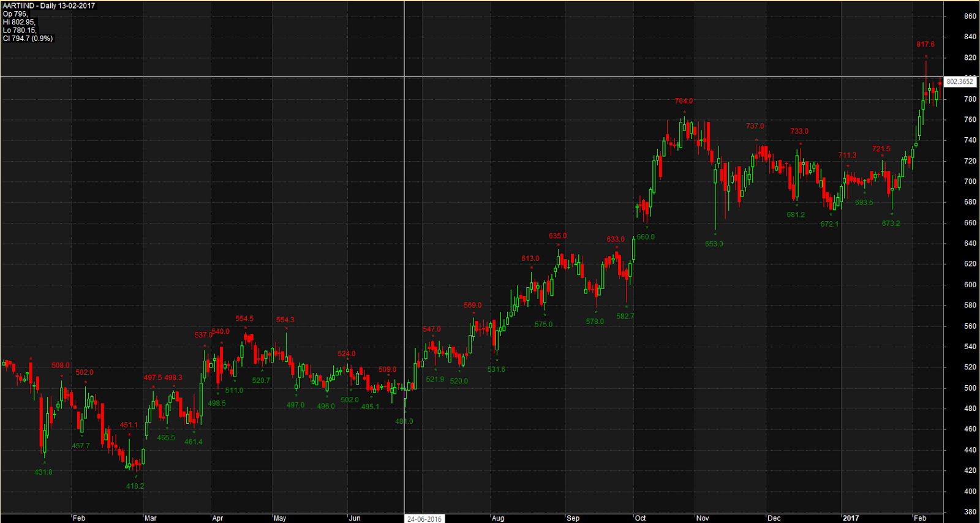Click the 660.0 swing low label
This screenshot has width=980, height=523.
(x=646, y=237)
